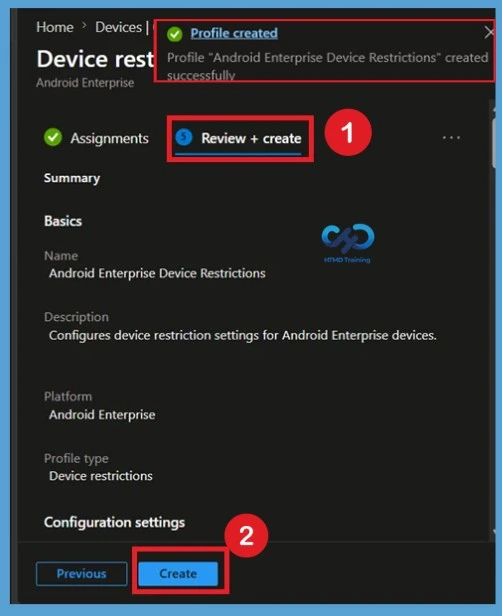Click the Platform value Android Enterprise
The height and width of the screenshot is (616, 502).
click(102, 414)
